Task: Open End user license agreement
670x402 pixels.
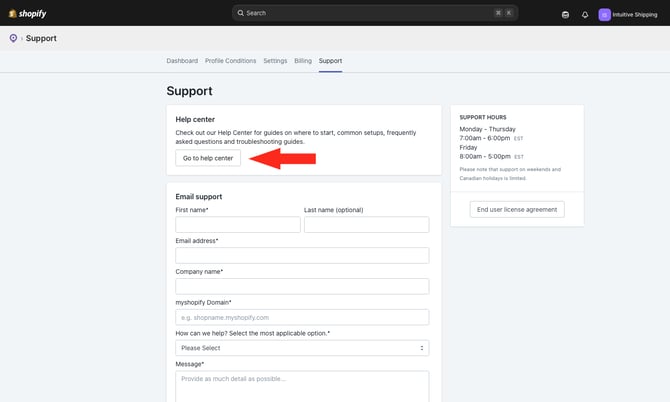Action: pyautogui.click(x=517, y=209)
